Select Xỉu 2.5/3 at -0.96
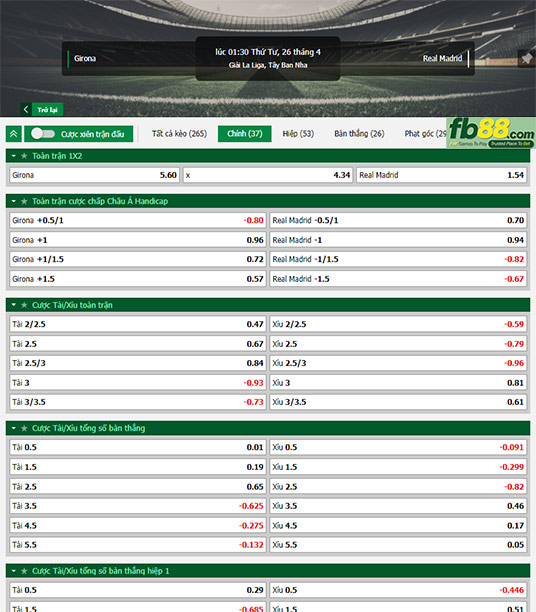This screenshot has height=612, width=536. coord(398,363)
